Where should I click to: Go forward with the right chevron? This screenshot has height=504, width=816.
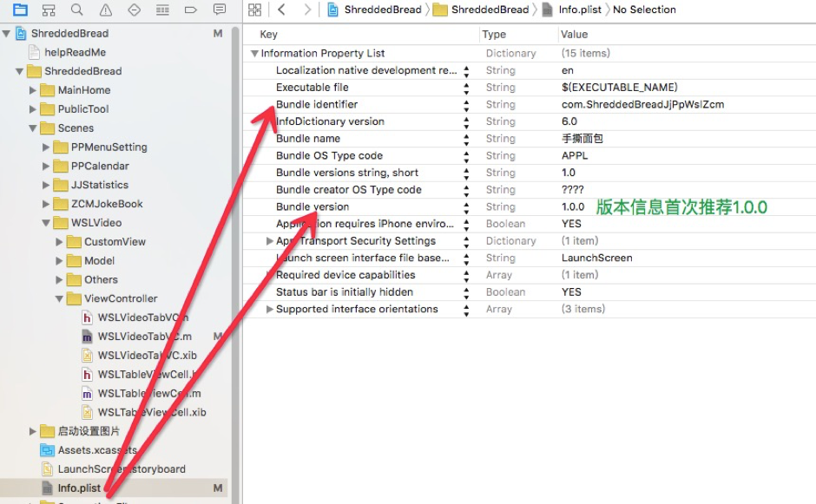pos(307,10)
